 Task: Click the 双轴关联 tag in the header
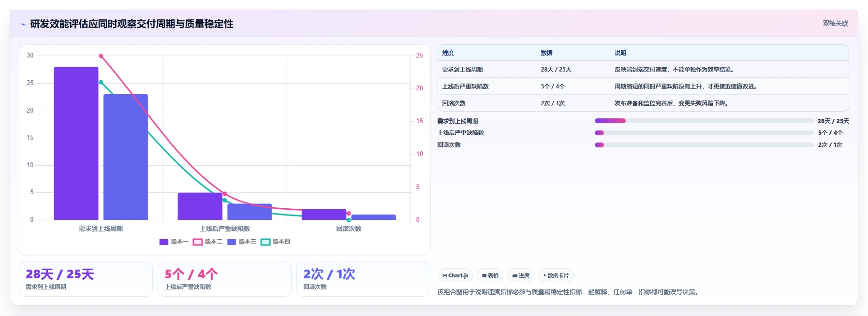tap(835, 23)
